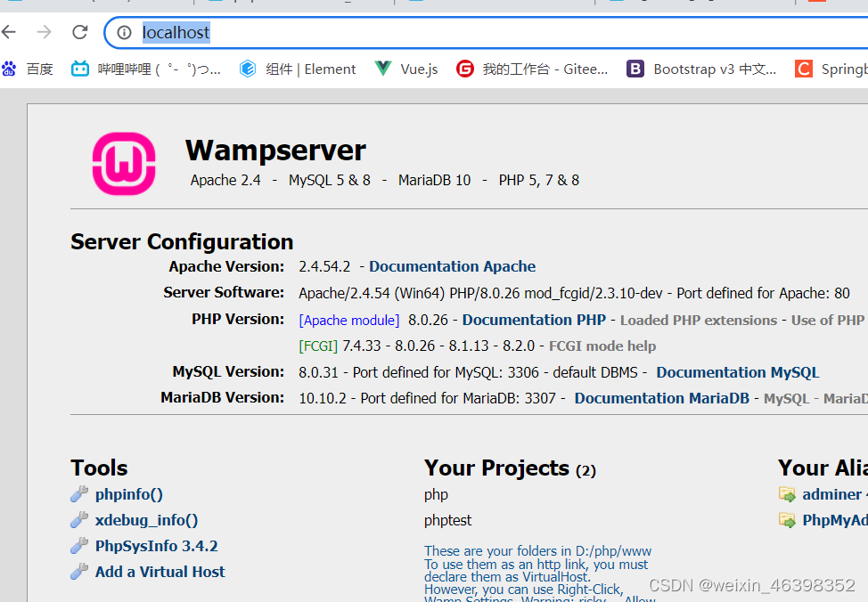Open the 哔哩哔哩 bookmark
This screenshot has width=868, height=602.
click(x=160, y=69)
